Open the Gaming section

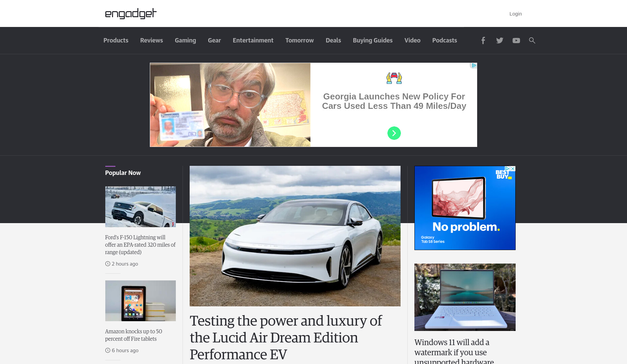click(x=185, y=40)
